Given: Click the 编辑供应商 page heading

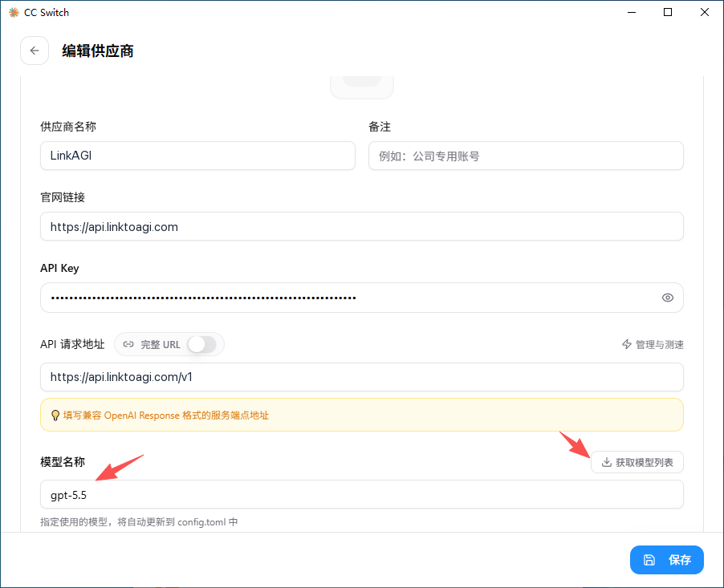Looking at the screenshot, I should 98,51.
